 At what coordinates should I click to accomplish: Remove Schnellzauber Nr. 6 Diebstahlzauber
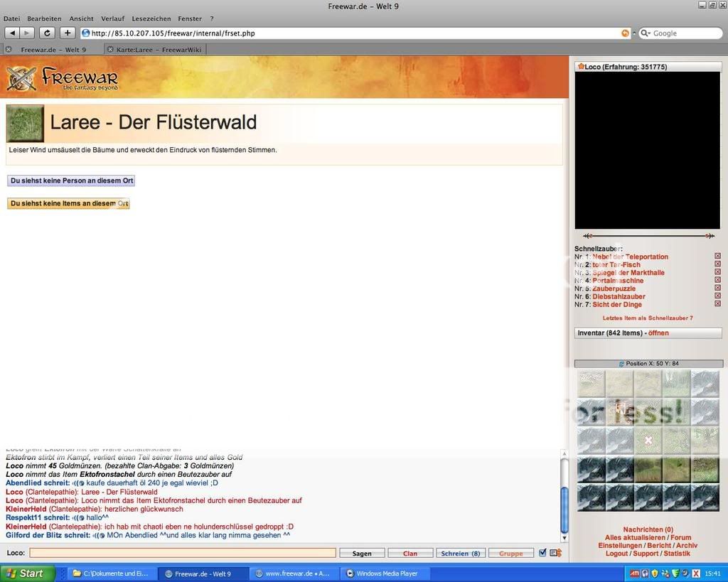pyautogui.click(x=718, y=296)
